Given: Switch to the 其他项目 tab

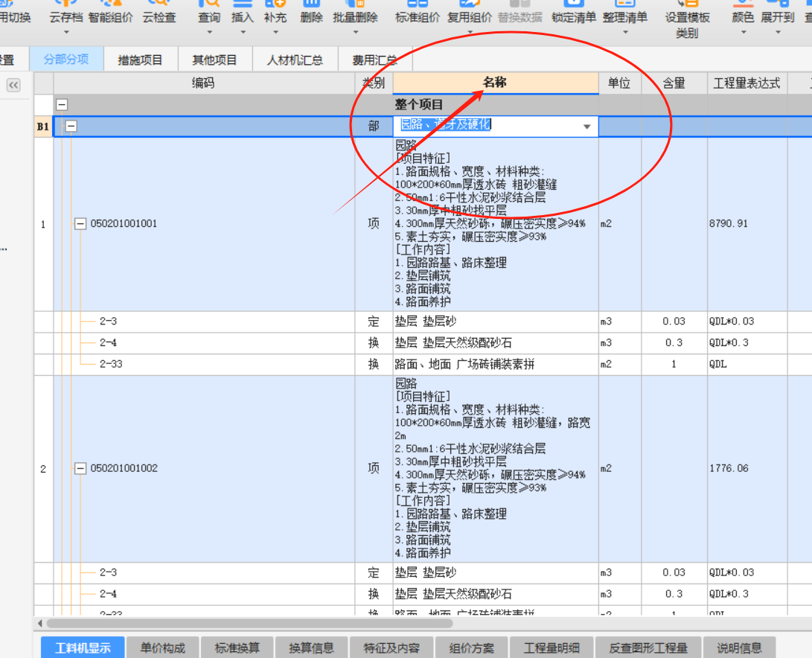Looking at the screenshot, I should [215, 60].
